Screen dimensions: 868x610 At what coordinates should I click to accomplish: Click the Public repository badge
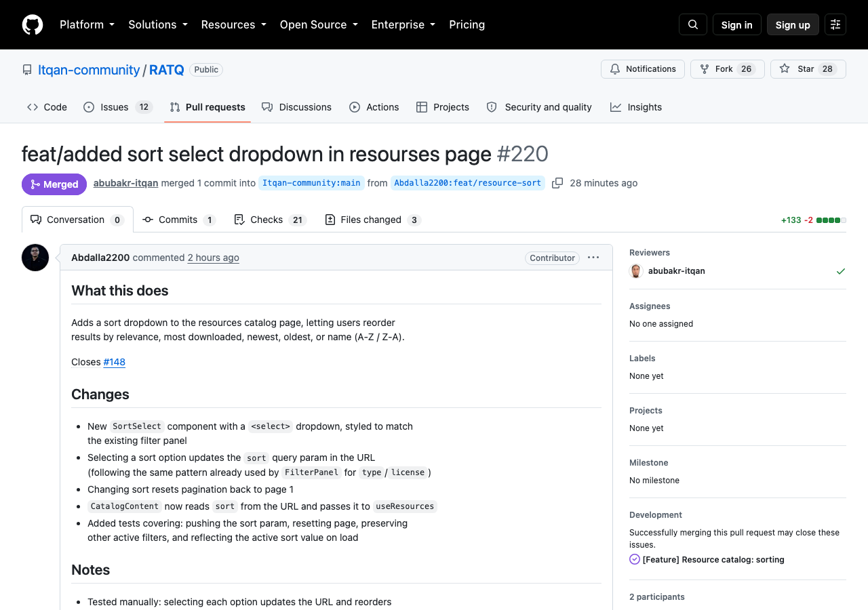pos(206,70)
